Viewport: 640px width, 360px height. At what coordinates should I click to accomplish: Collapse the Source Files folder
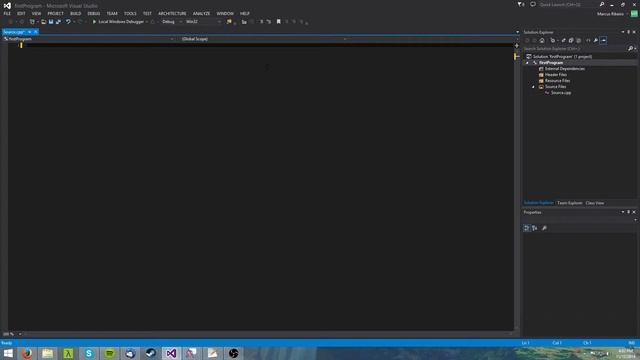coord(533,87)
